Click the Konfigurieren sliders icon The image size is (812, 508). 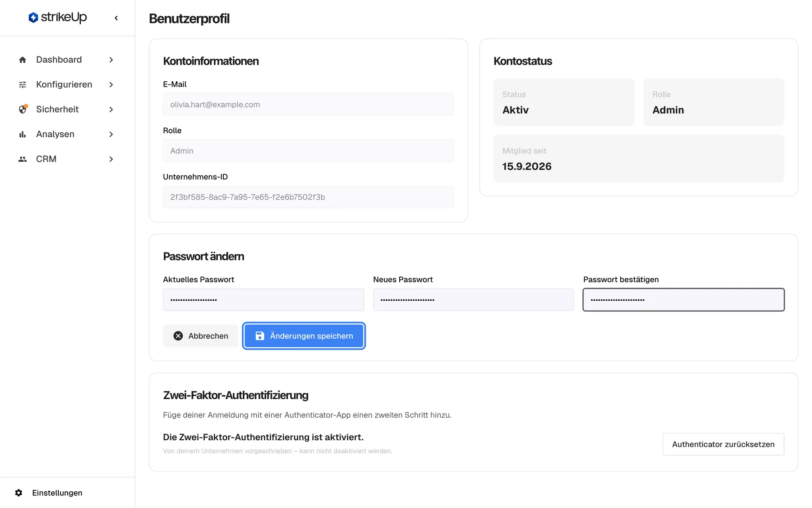(23, 84)
